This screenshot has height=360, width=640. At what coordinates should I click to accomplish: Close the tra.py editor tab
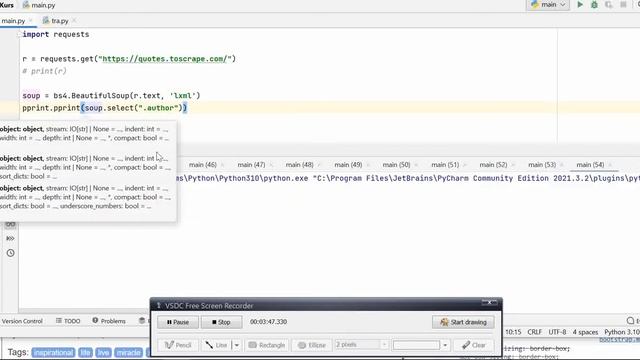pos(74,20)
